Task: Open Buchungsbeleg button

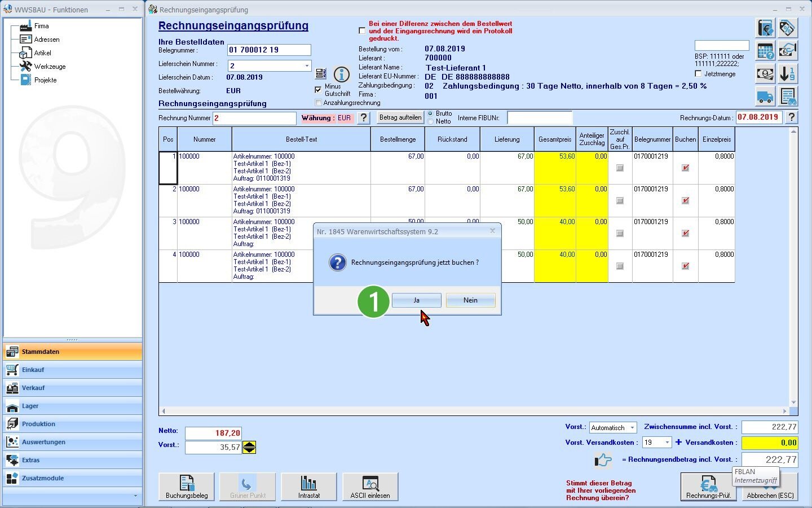Action: (187, 487)
